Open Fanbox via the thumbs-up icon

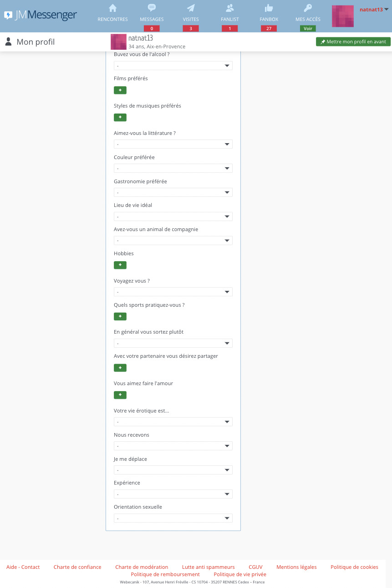tap(269, 8)
